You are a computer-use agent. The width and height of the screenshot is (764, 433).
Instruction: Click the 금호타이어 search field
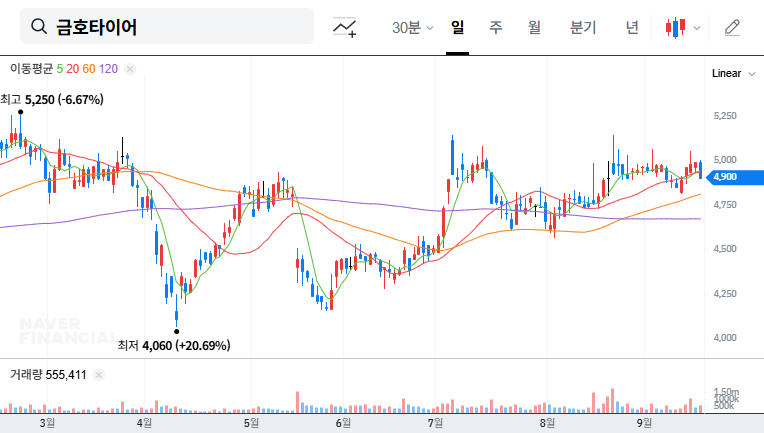(167, 26)
